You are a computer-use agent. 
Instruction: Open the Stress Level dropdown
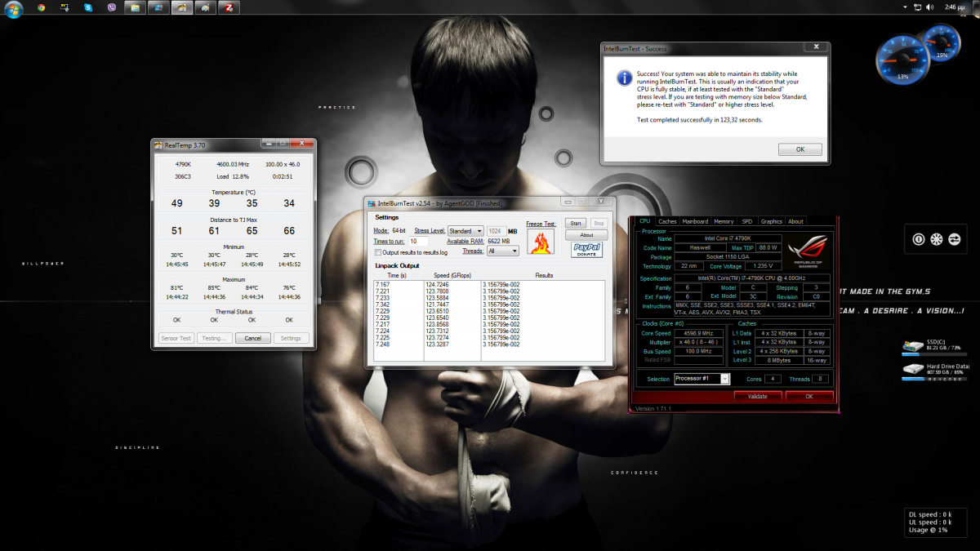click(465, 231)
